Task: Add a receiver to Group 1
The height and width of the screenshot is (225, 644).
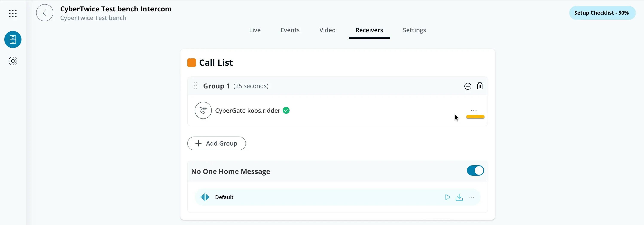Action: point(467,86)
